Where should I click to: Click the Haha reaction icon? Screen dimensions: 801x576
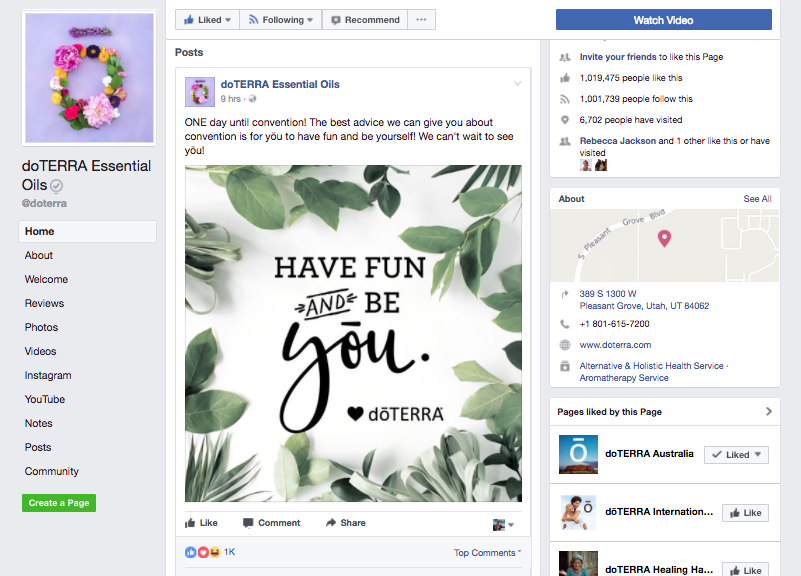215,552
